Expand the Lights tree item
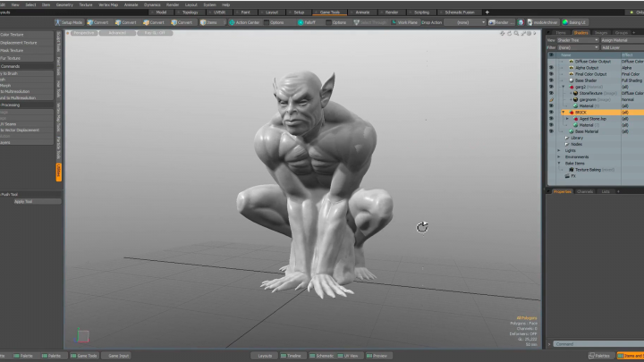The image size is (644, 362). click(559, 150)
